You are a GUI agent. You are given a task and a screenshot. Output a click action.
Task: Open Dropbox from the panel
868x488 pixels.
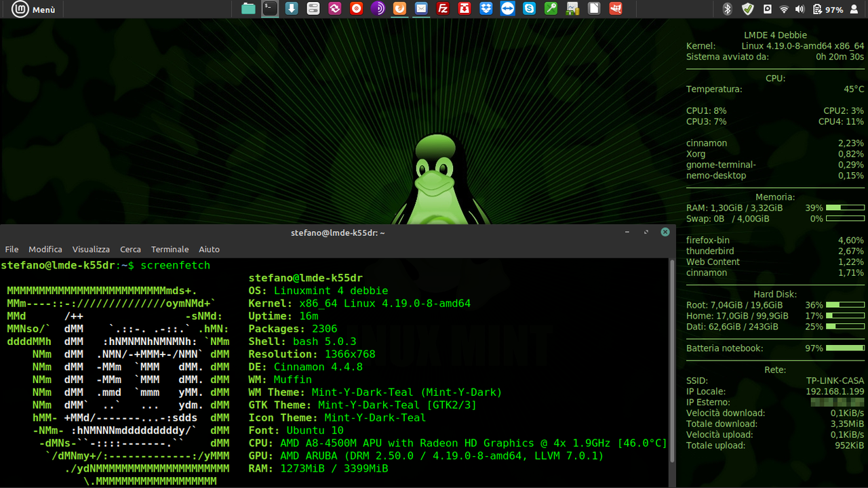click(x=486, y=9)
